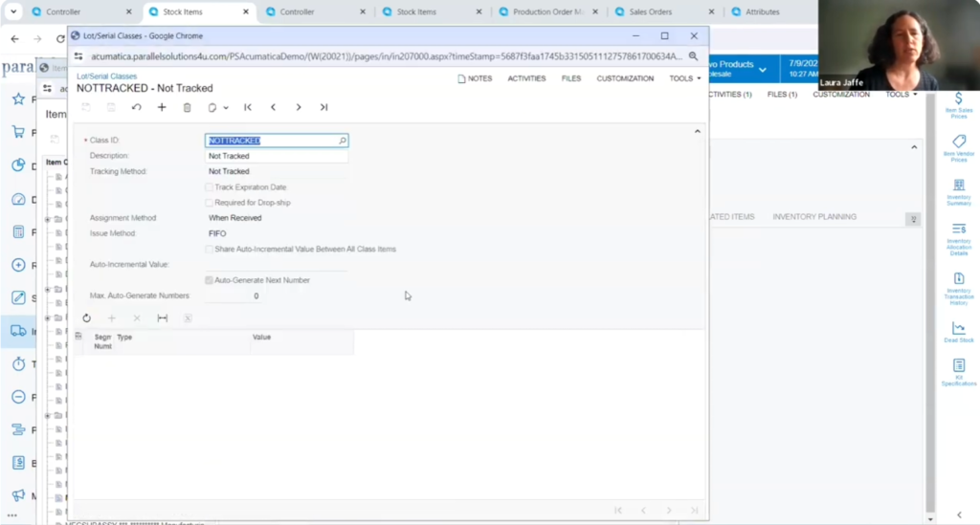Open Item Vendor Prices side panel icon
The width and height of the screenshot is (980, 525).
[x=958, y=148]
